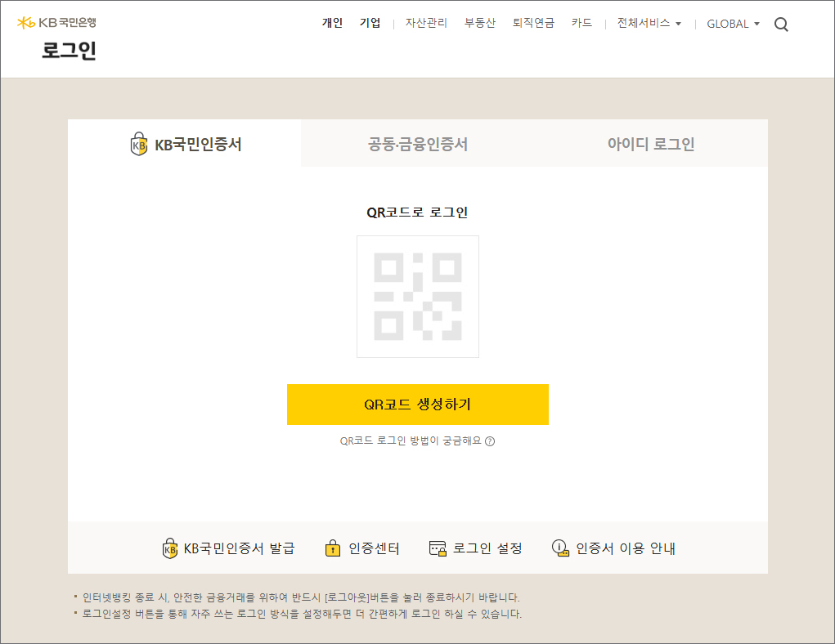Go to 개인 banking menu
Screen dimensions: 835x644
pos(332,23)
